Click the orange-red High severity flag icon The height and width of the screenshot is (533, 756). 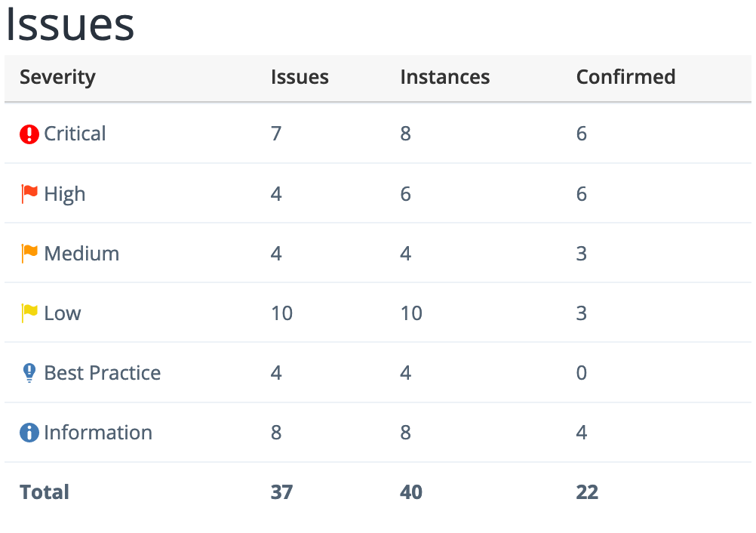[x=29, y=194]
